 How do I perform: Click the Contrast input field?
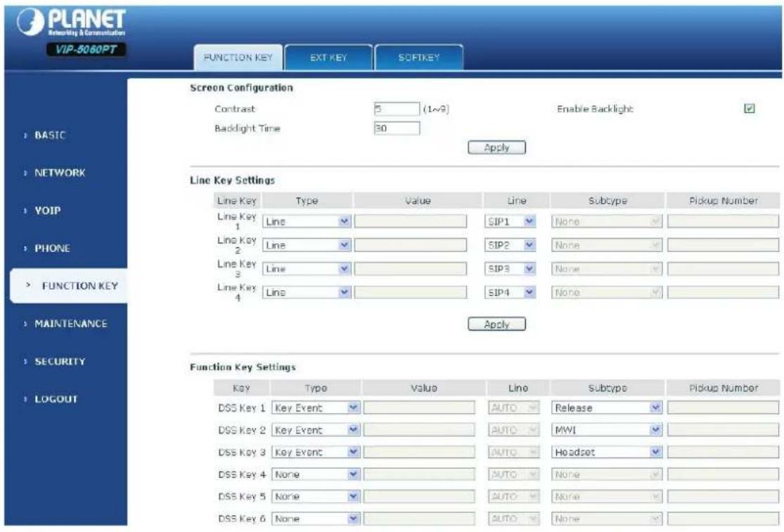397,109
